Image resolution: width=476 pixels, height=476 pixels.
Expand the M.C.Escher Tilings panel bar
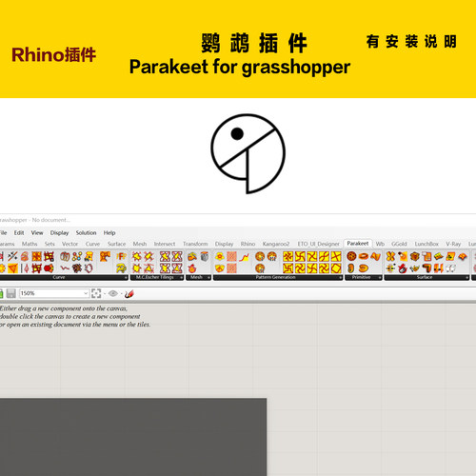point(157,277)
